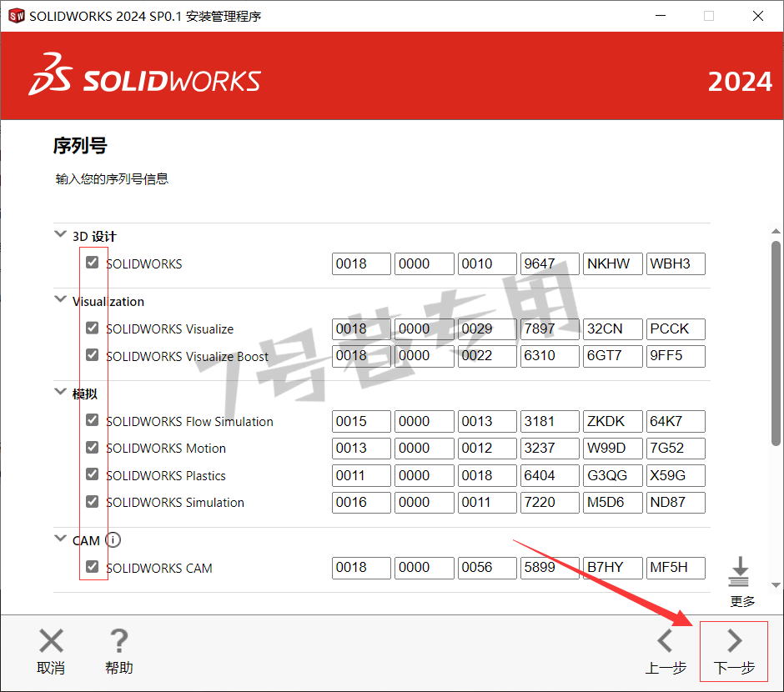Toggle SOLIDWORKS Flow Simulation checkbox
Viewport: 784px width, 692px height.
point(92,419)
